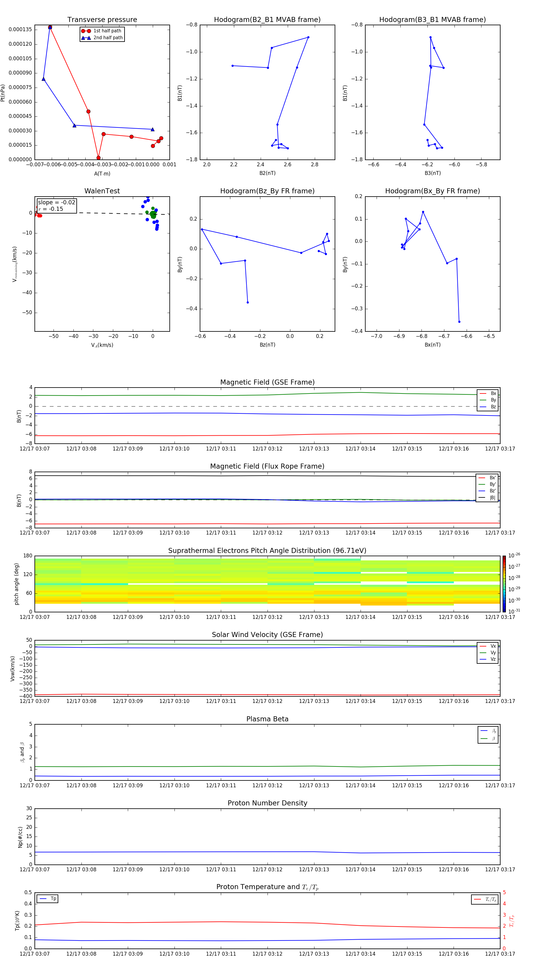Click the 'pitch angle (deg)' y-axis label
Viewport: 535px width, 980px height.
pos(16,584)
